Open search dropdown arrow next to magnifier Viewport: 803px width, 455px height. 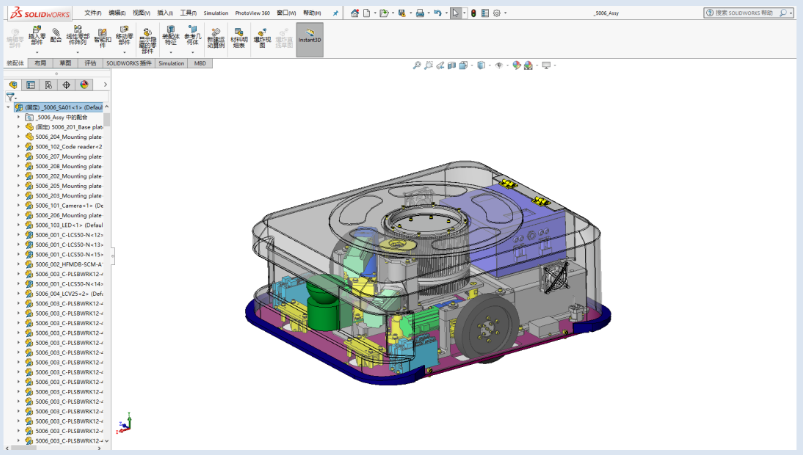791,13
